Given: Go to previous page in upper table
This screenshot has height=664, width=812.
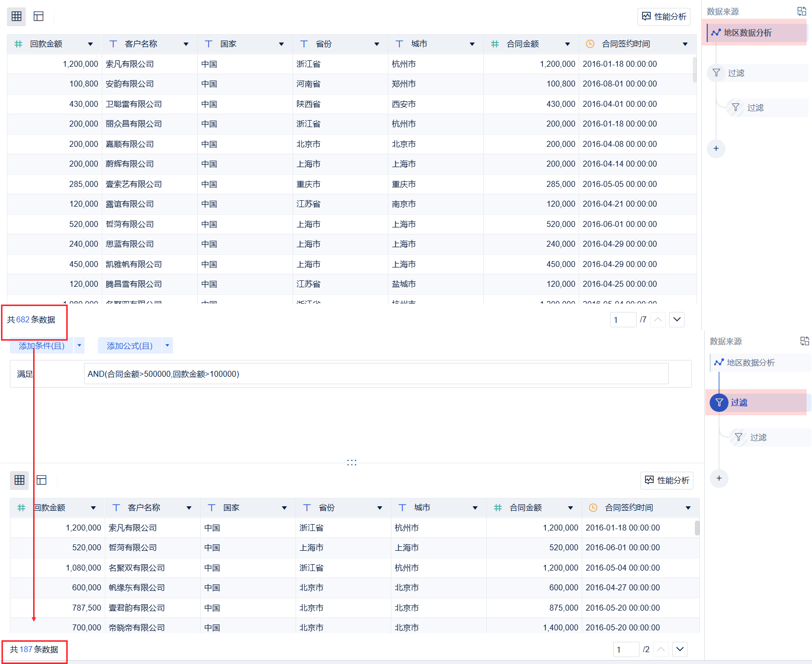Looking at the screenshot, I should (658, 320).
